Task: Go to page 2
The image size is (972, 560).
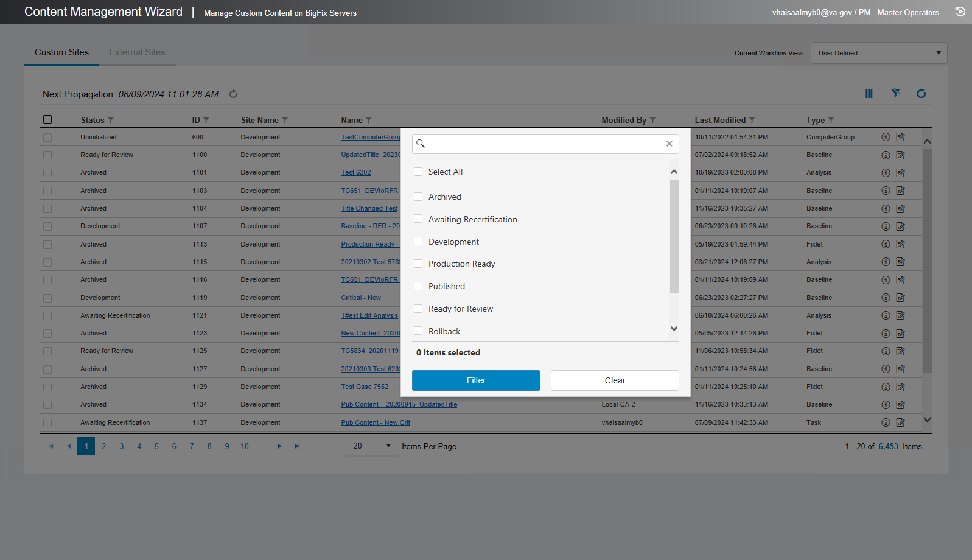Action: tap(104, 446)
